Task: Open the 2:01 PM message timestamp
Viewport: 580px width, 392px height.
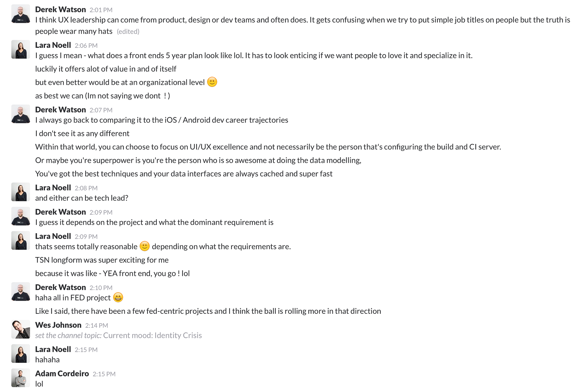Action: pyautogui.click(x=101, y=10)
